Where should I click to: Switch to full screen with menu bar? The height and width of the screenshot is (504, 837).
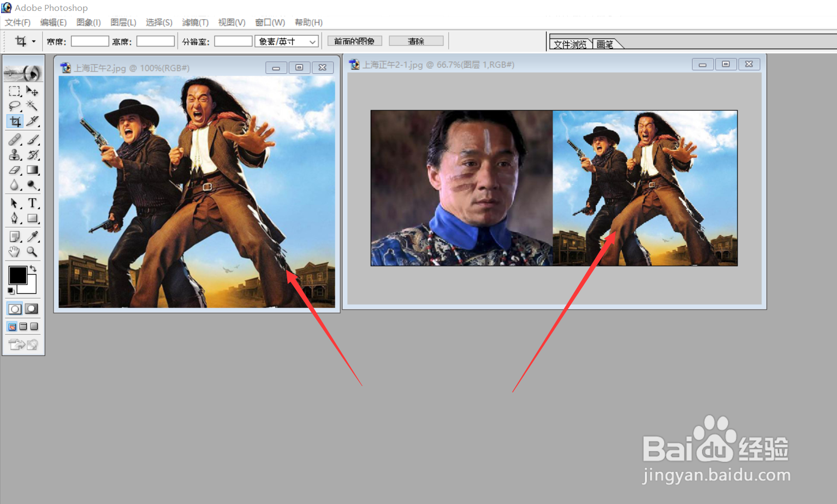coord(23,327)
